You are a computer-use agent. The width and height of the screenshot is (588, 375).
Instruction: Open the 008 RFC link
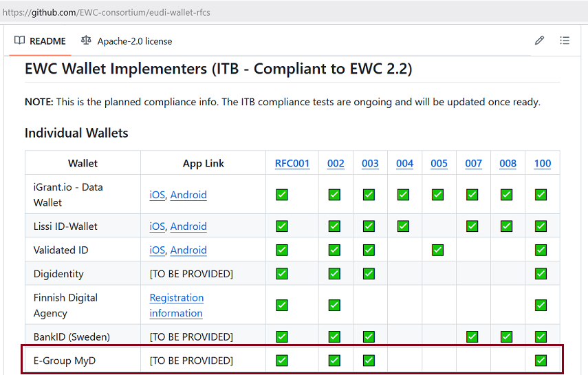pos(508,163)
